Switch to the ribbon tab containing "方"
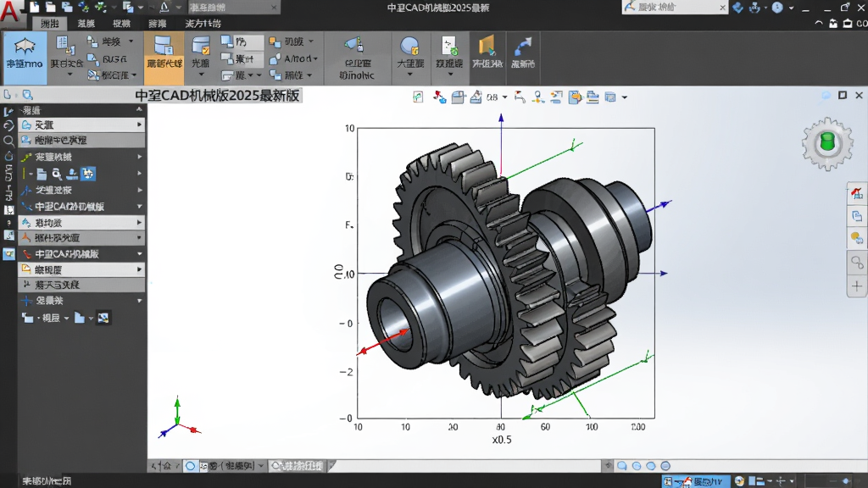Viewport: 868px width, 488px height. [203, 23]
